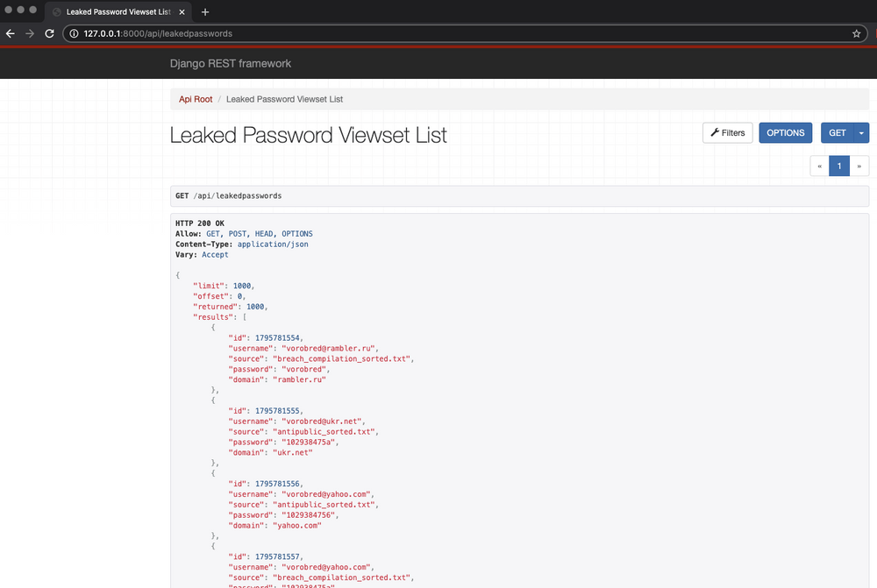Select pagination page 1
Viewport: 877px width, 588px height.
tap(838, 166)
